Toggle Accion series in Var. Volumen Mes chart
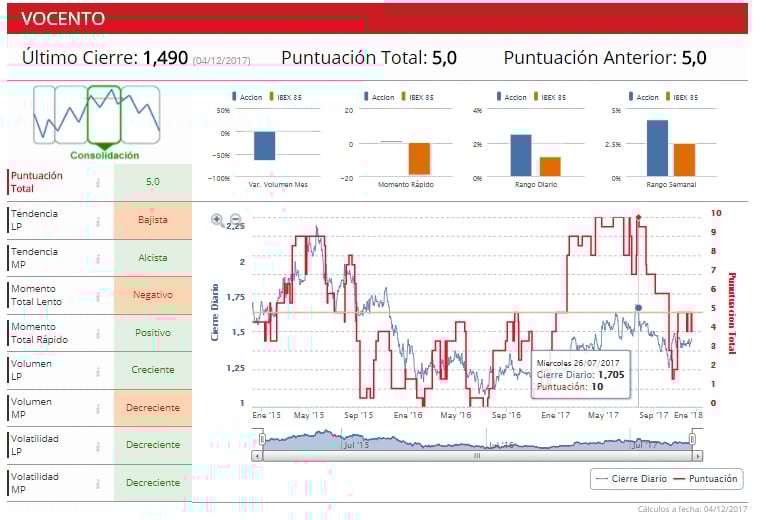Image resolution: width=766 pixels, height=520 pixels. pyautogui.click(x=247, y=97)
